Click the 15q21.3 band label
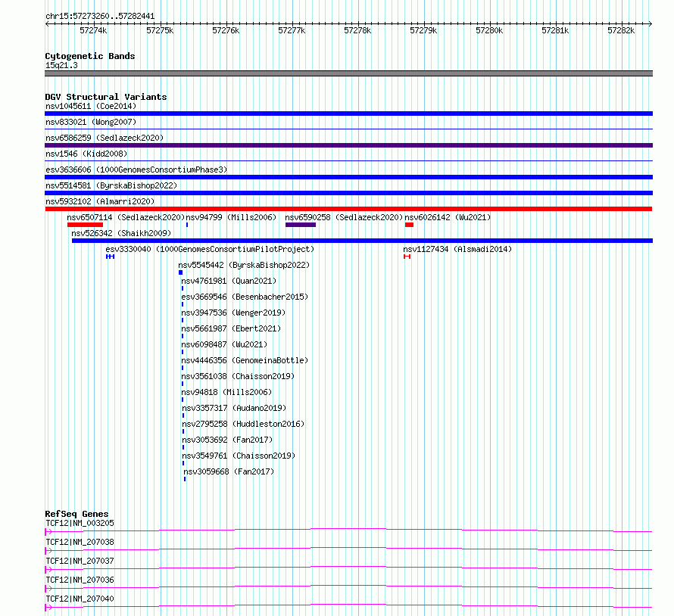This screenshot has width=674, height=616. [x=61, y=65]
